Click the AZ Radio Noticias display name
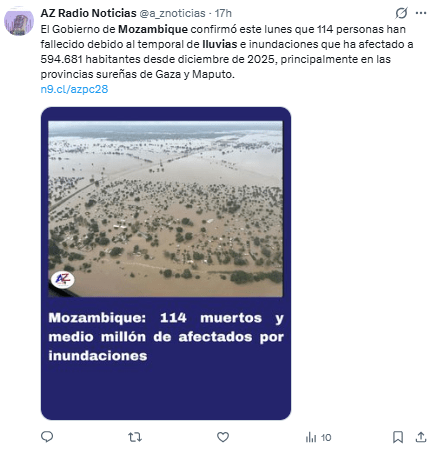Viewport: 436px width, 454px height. click(x=88, y=13)
